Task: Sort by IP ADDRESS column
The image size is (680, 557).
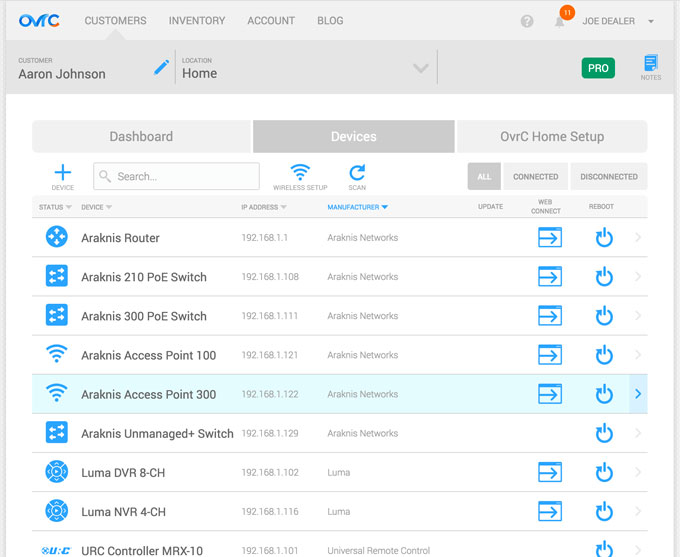Action: click(264, 207)
